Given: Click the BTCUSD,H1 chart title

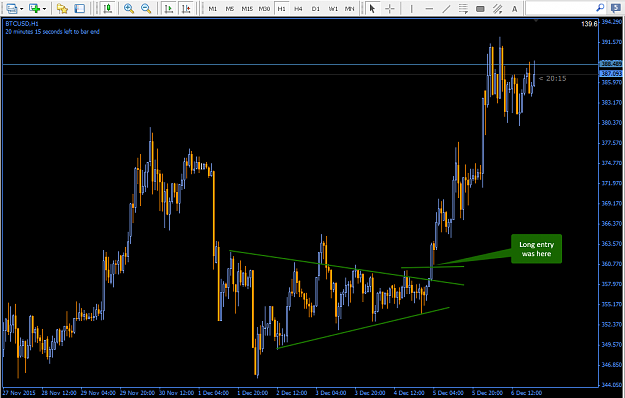Looking at the screenshot, I should tap(22, 24).
